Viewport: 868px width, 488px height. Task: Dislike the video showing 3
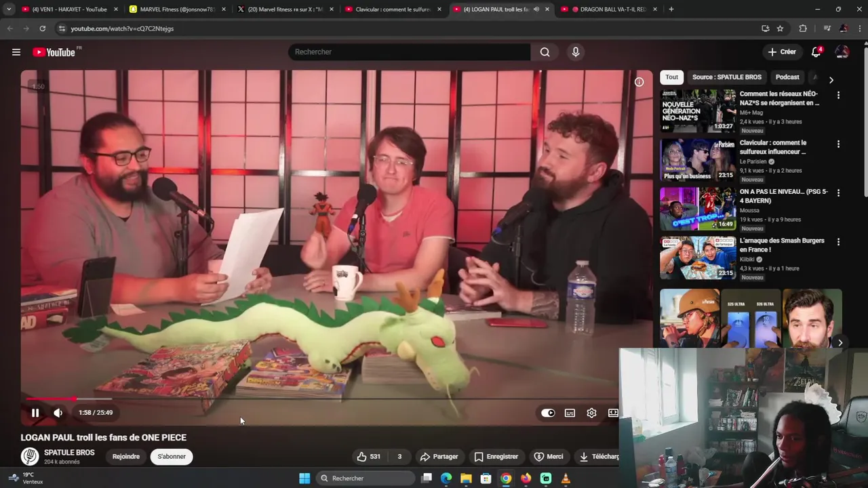399,457
